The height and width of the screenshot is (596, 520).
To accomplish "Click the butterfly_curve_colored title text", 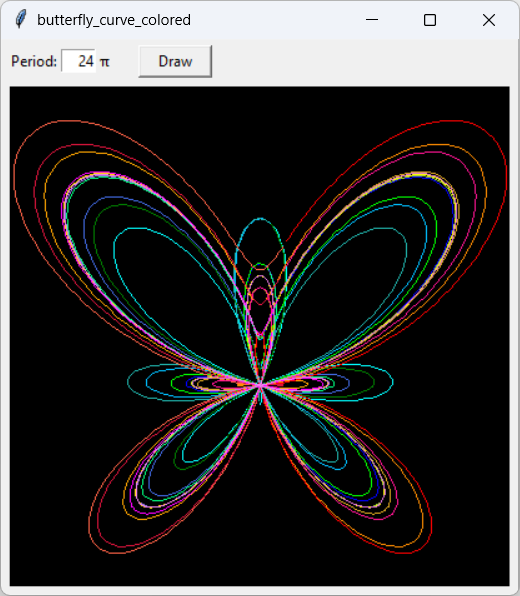I will 114,20.
